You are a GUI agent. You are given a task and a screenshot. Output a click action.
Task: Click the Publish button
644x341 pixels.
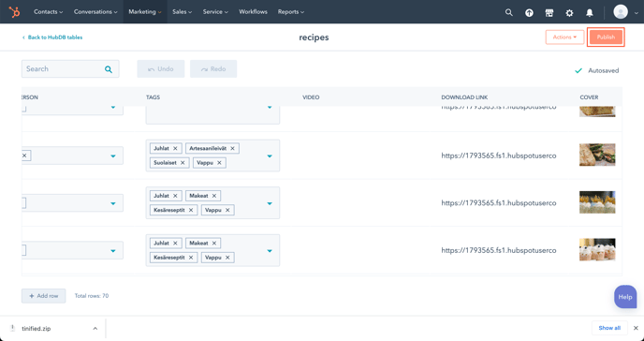(606, 37)
